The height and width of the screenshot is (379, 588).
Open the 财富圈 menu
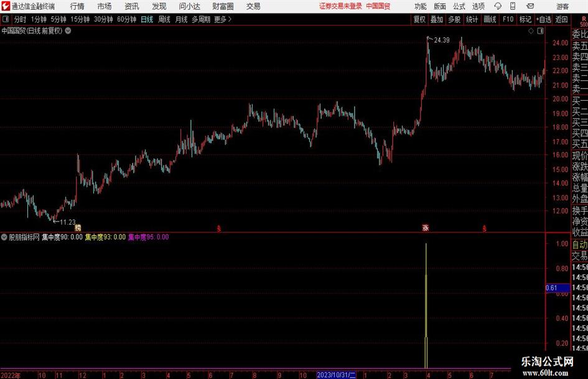[x=223, y=6]
